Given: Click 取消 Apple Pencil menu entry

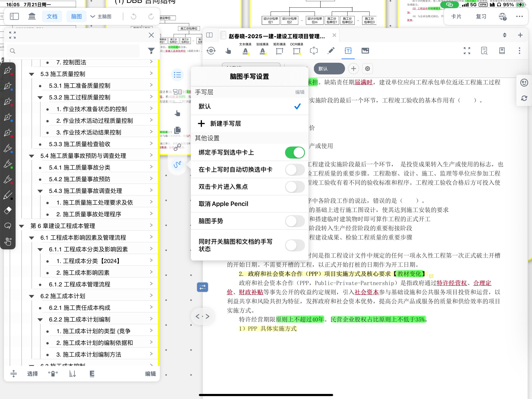Looking at the screenshot, I should point(249,204).
